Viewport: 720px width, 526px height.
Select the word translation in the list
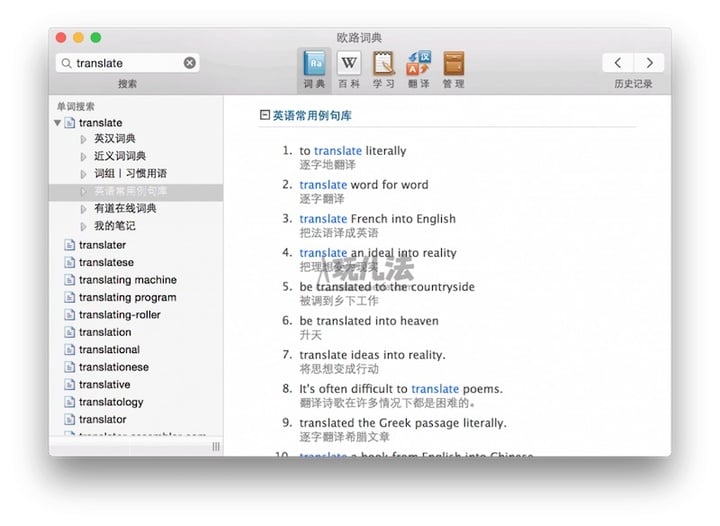point(105,332)
